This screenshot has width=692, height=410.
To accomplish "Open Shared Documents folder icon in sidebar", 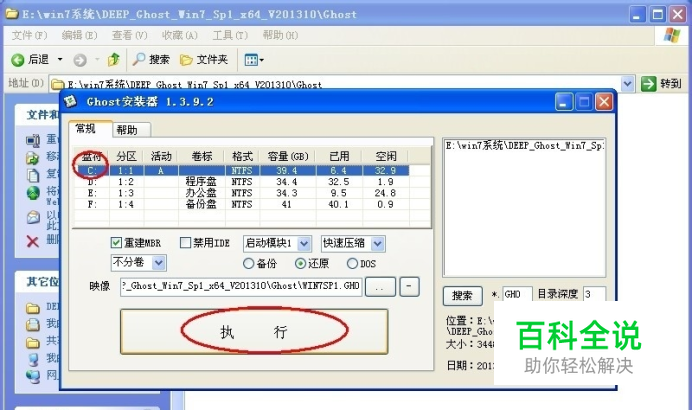I will [33, 342].
